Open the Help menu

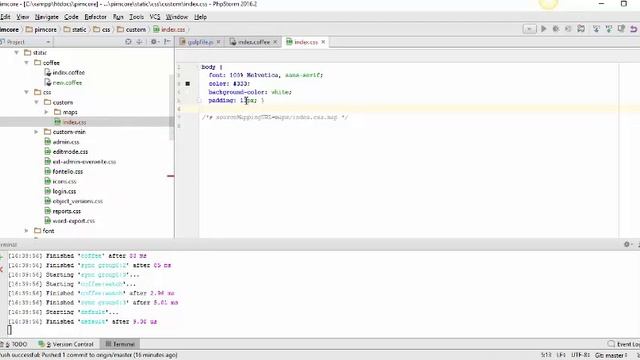tap(200, 17)
